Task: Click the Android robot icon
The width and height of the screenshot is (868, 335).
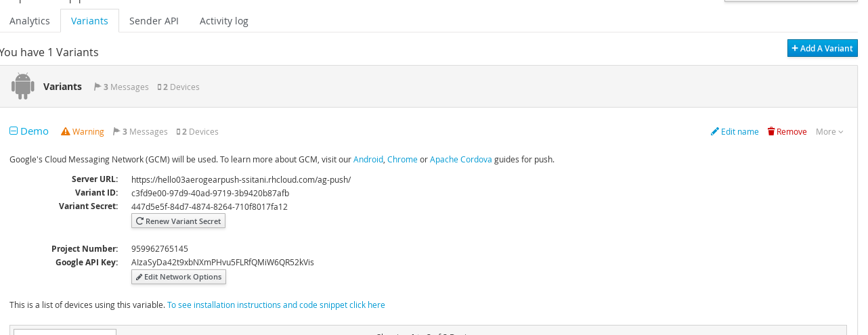Action: point(22,87)
